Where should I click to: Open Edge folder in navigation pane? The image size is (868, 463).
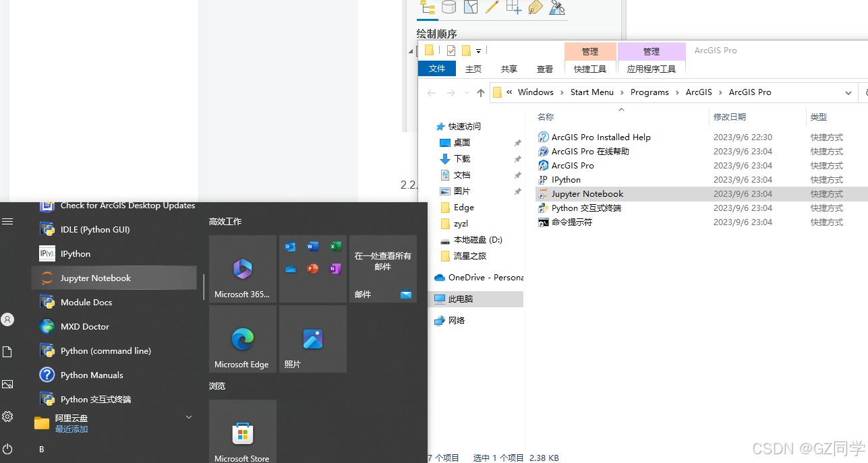pyautogui.click(x=463, y=208)
